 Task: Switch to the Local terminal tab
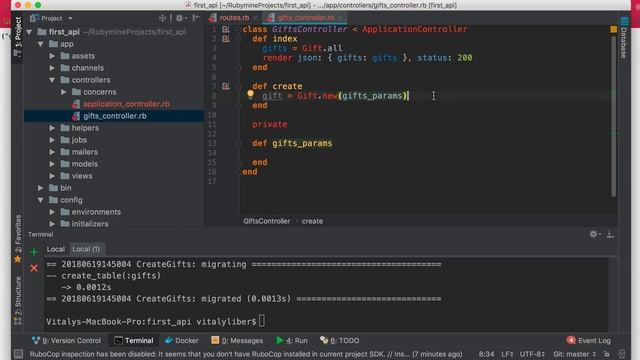coord(56,249)
